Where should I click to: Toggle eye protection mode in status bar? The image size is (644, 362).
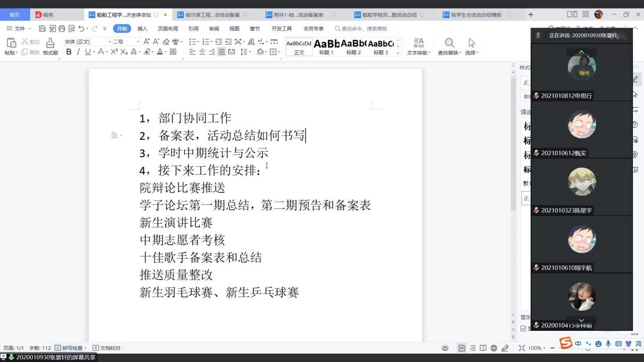point(445,348)
